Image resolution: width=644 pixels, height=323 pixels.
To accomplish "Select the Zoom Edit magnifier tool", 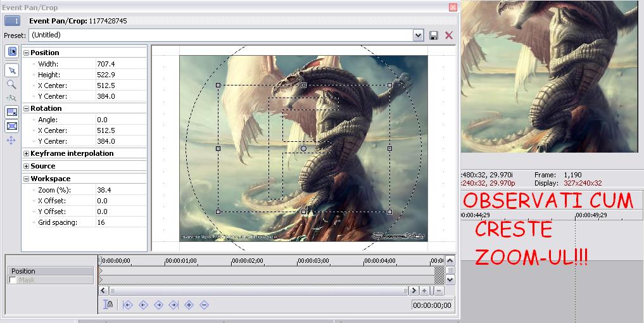I will (11, 85).
